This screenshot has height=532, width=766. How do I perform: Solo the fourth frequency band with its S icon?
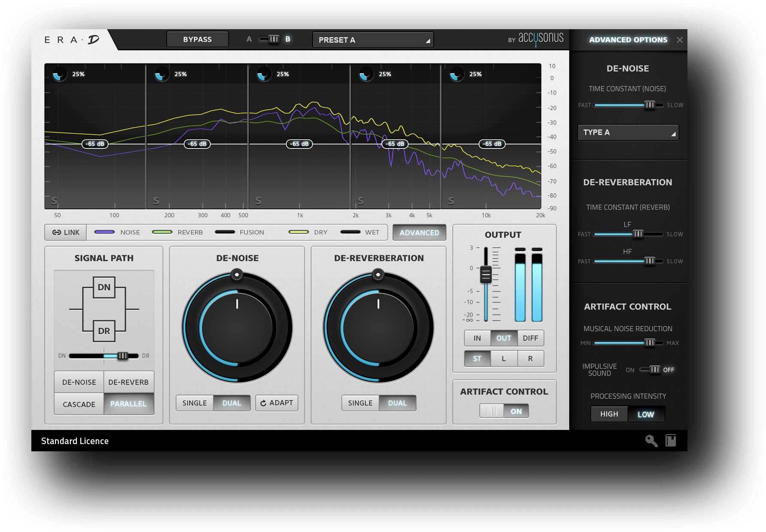click(361, 201)
